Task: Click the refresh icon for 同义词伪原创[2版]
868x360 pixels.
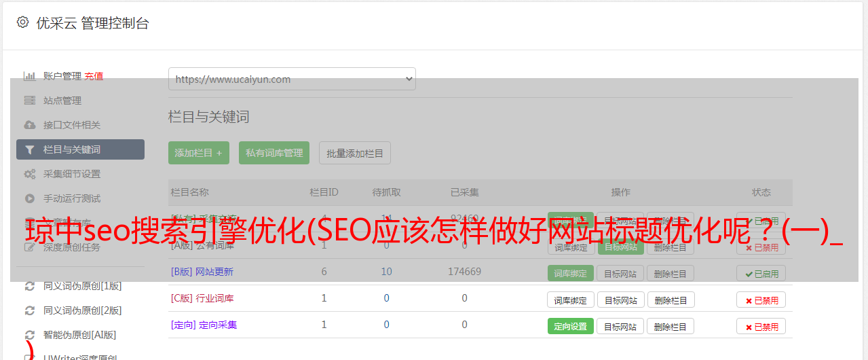Action: point(30,310)
